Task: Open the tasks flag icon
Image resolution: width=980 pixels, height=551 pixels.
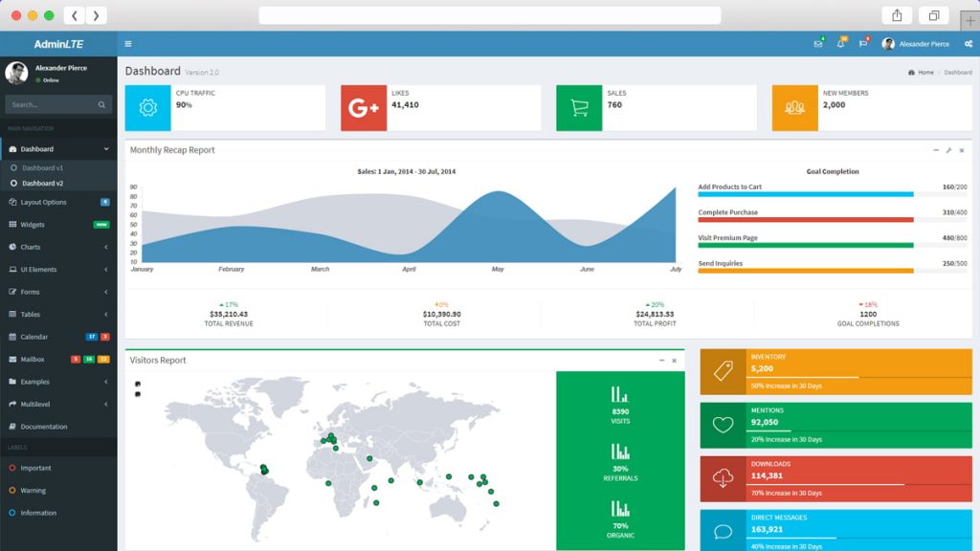Action: (863, 44)
